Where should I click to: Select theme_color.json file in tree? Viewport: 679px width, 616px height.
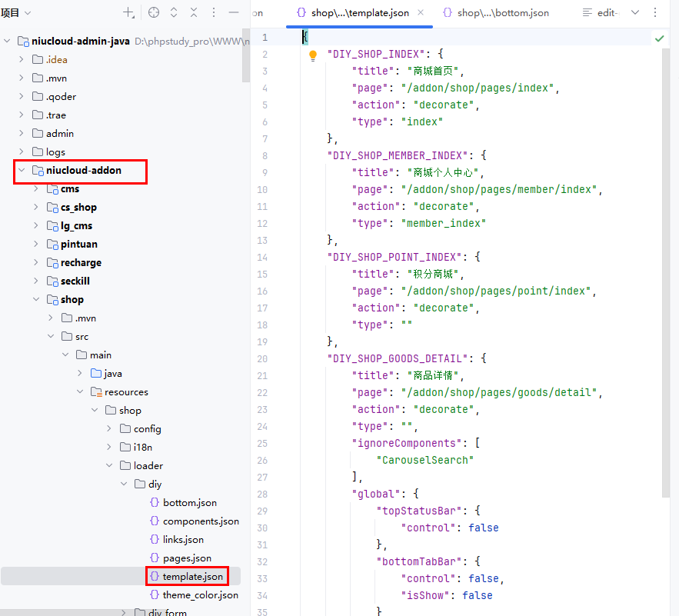[x=200, y=595]
